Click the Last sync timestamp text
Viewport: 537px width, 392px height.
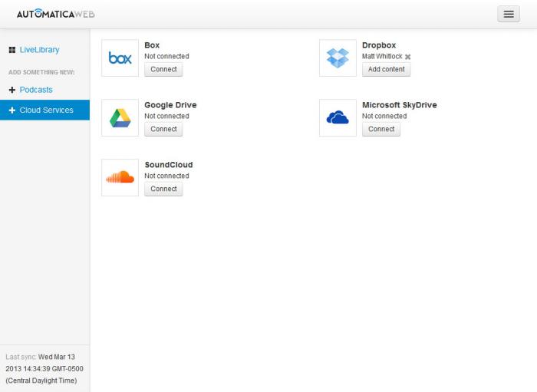44,369
